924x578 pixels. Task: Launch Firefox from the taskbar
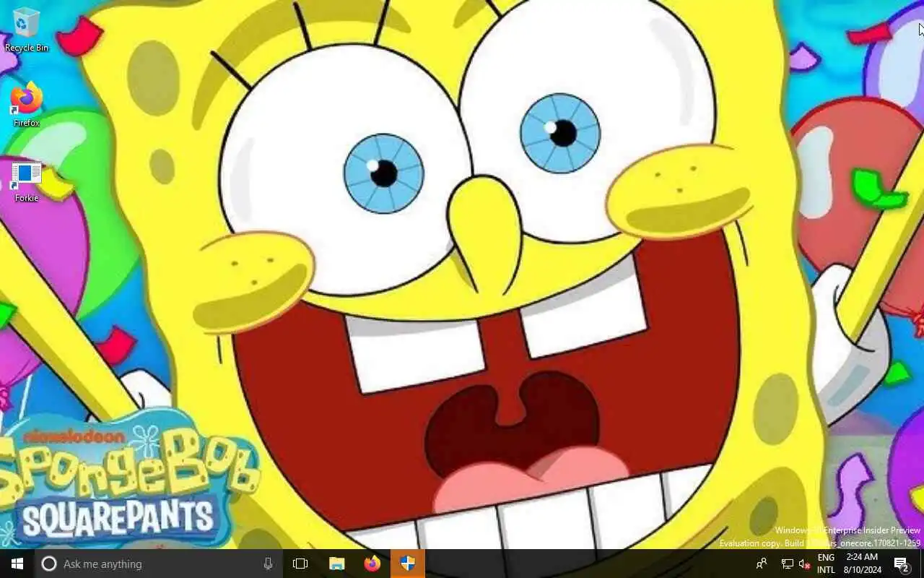(372, 564)
